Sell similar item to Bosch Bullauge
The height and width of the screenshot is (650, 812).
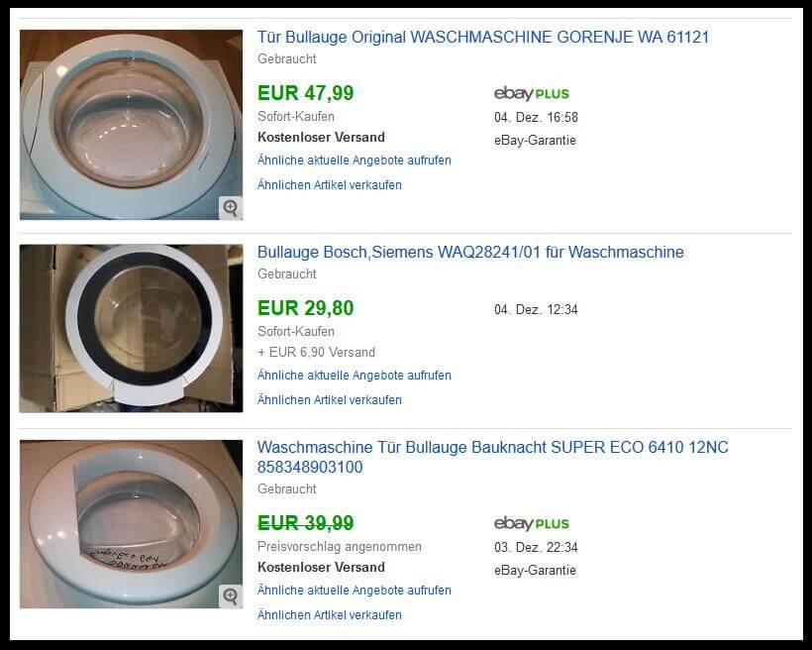point(330,400)
